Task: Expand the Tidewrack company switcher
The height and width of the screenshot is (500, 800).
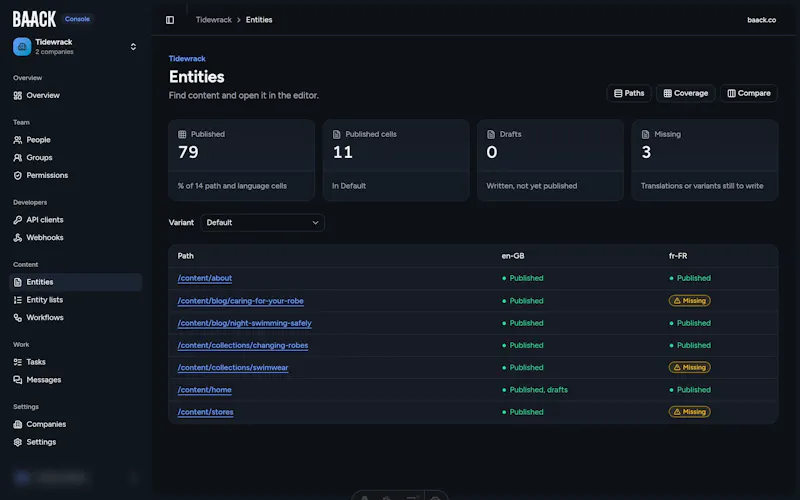Action: coord(133,46)
